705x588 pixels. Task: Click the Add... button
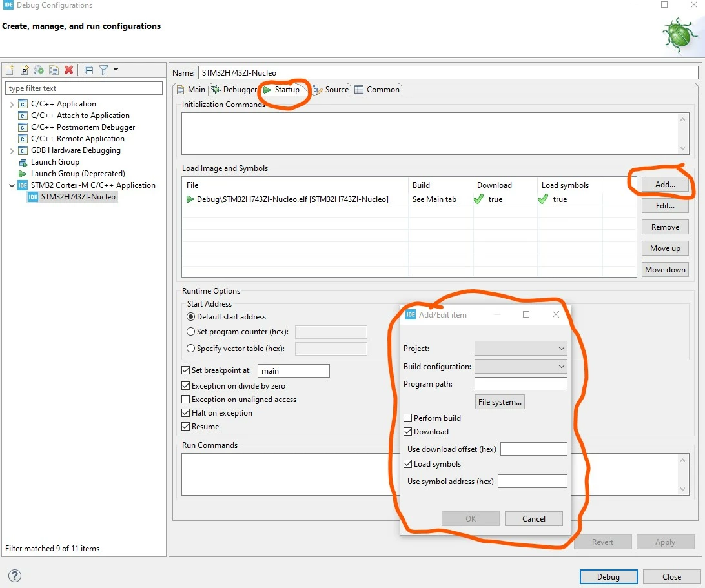[665, 185]
